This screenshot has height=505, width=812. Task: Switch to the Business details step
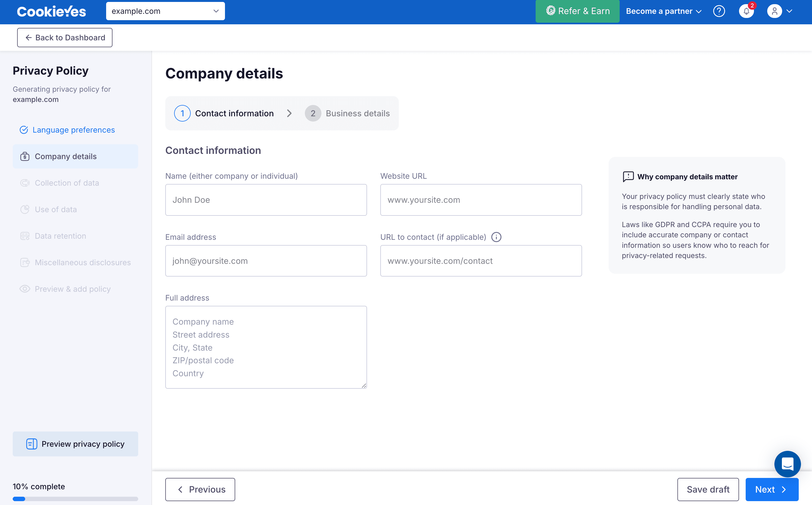[x=347, y=114]
